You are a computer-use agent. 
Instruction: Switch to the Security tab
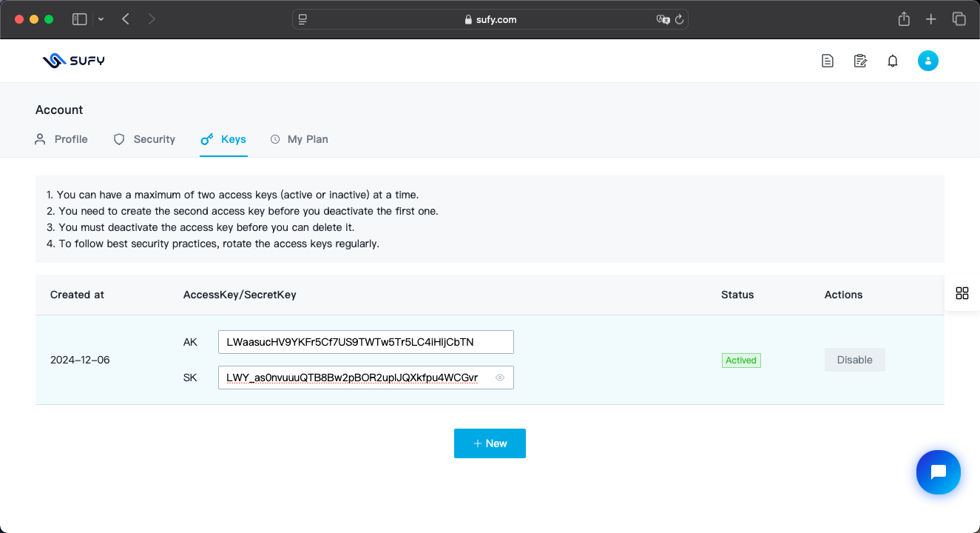pyautogui.click(x=144, y=139)
